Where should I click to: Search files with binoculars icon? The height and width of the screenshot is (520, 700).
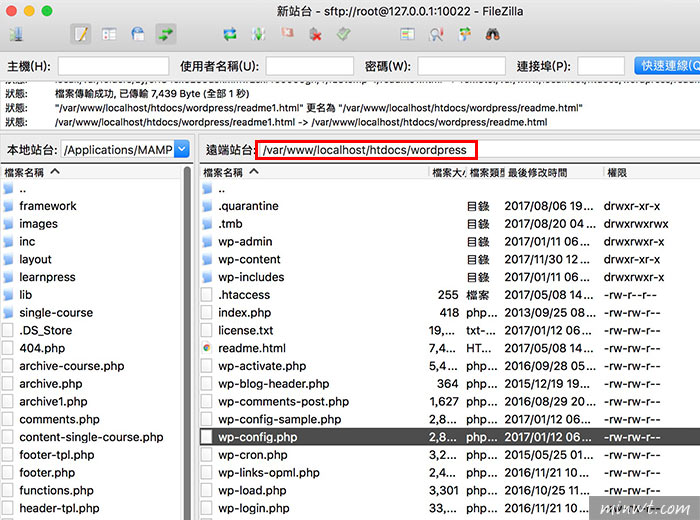492,34
